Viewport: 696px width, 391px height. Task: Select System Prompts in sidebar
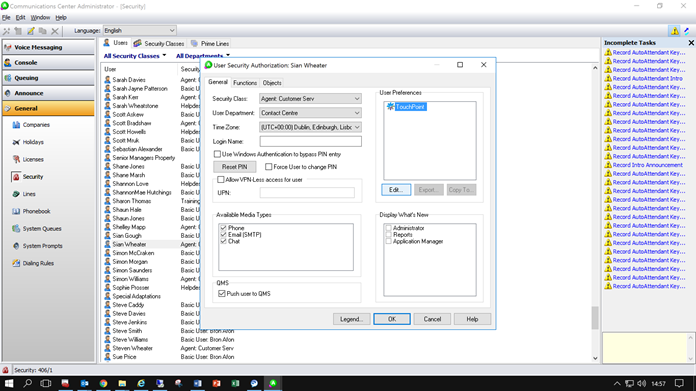click(x=37, y=246)
